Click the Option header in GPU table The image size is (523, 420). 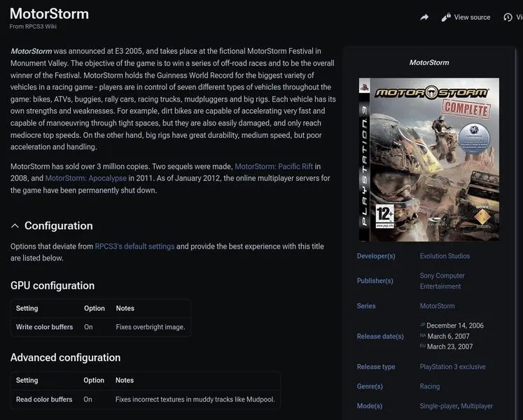pyautogui.click(x=95, y=308)
